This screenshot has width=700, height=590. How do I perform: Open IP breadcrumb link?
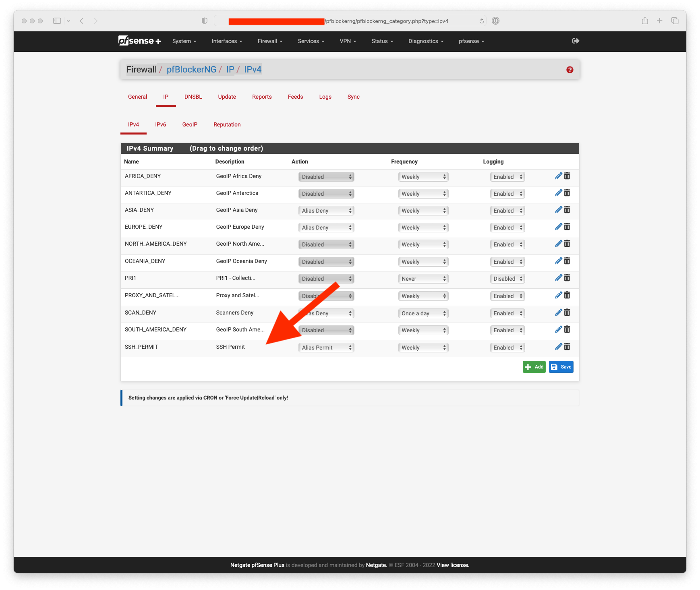[x=230, y=69]
